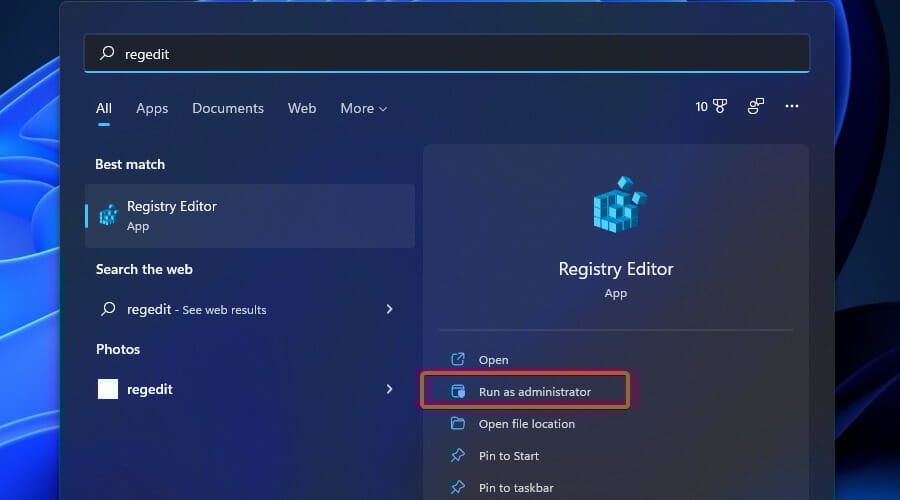Screen dimensions: 900x500
Task: Expand the regedit web results chevron
Action: coord(389,309)
